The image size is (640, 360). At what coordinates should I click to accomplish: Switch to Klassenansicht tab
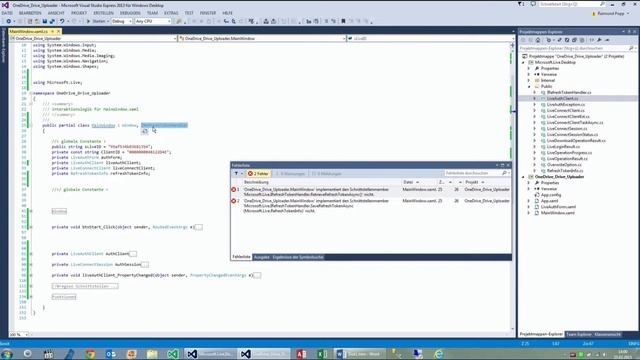[608, 334]
